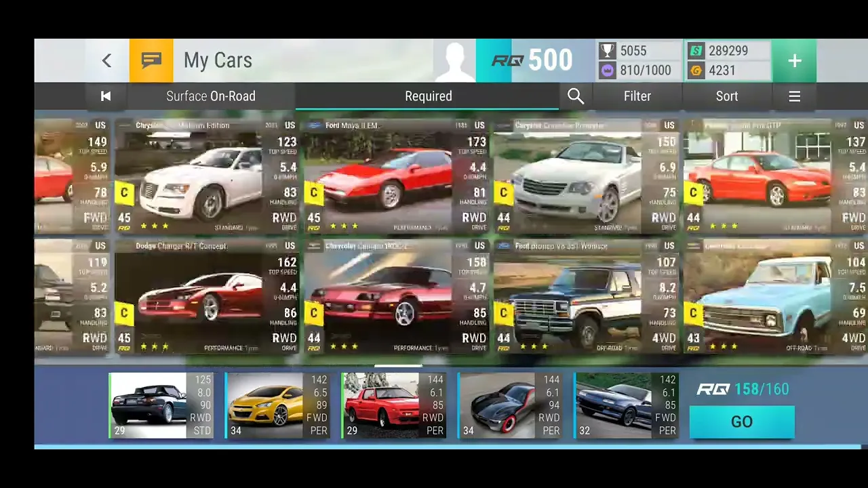Remove black concept car RQ 34 hand slot
This screenshot has width=868, height=488.
click(x=510, y=405)
